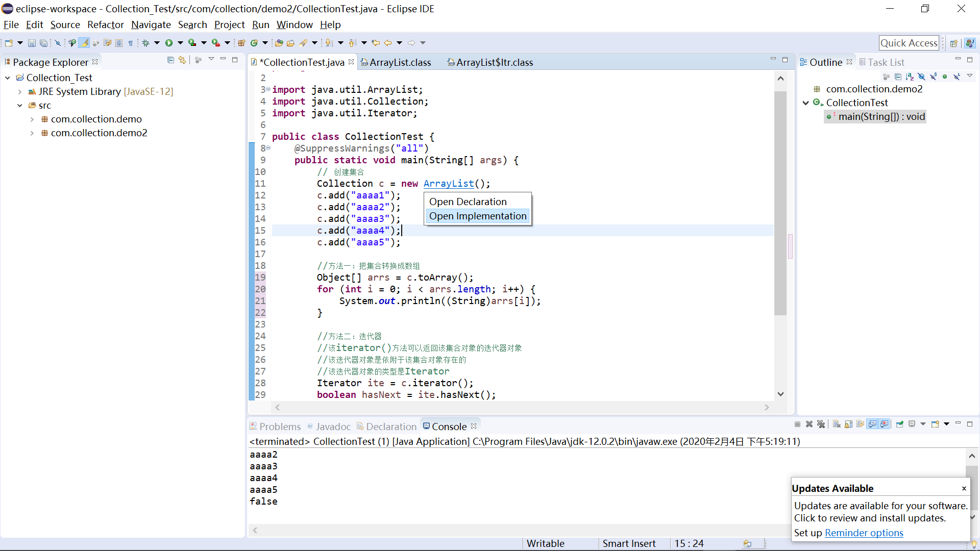Open the Refactor menu
The image size is (980, 551).
pos(105,24)
